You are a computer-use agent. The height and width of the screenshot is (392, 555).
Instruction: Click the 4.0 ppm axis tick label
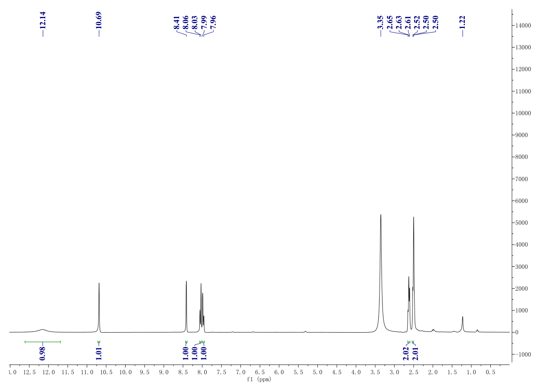point(356,372)
